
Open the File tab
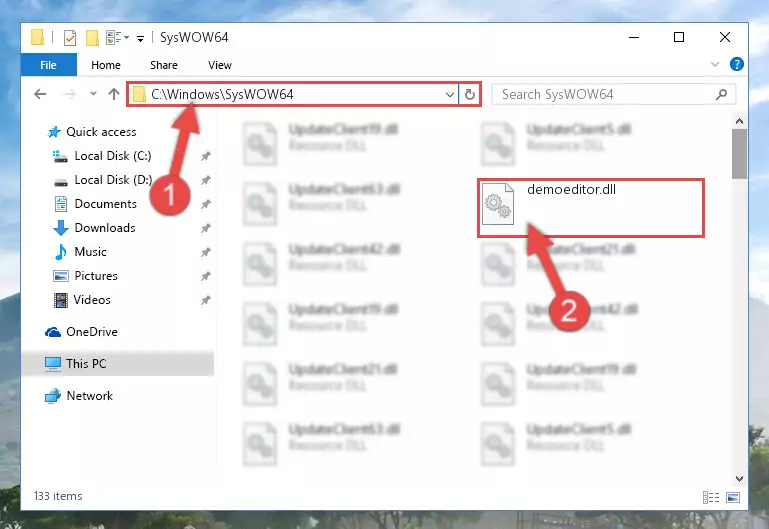pyautogui.click(x=49, y=65)
